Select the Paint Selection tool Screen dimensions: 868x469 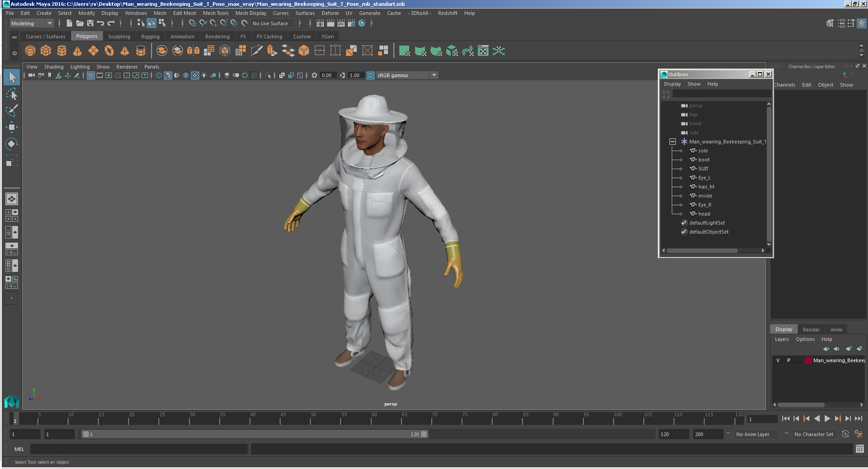[x=12, y=110]
